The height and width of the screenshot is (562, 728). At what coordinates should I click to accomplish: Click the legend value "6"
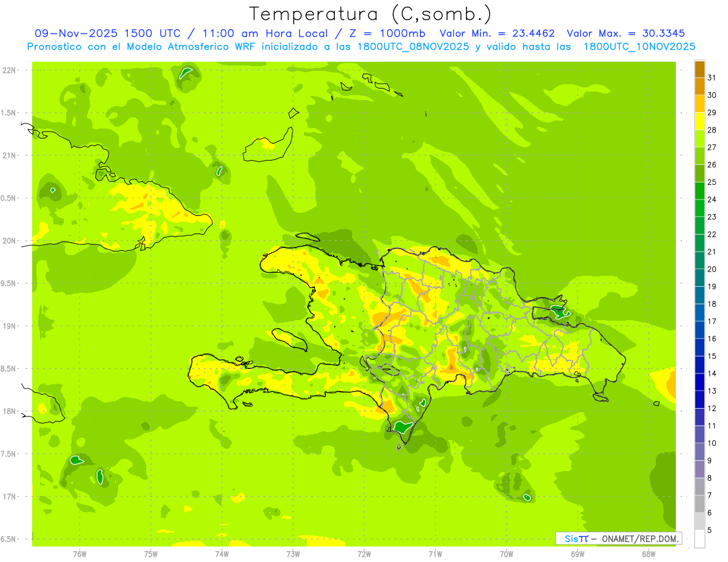click(x=710, y=513)
